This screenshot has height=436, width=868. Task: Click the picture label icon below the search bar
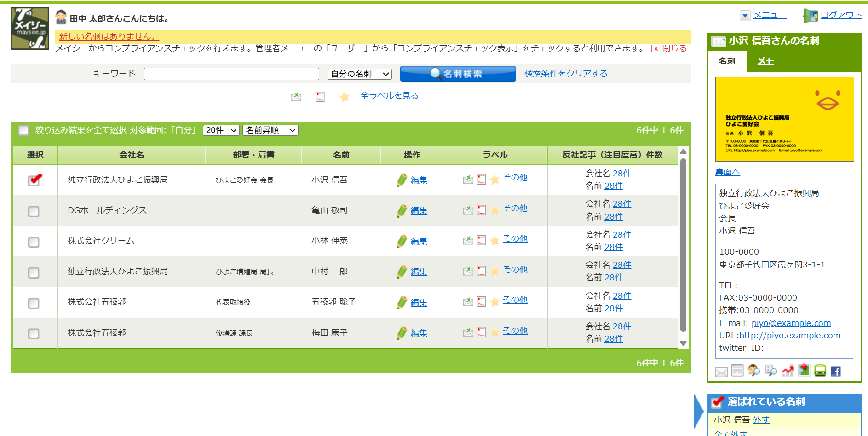296,97
